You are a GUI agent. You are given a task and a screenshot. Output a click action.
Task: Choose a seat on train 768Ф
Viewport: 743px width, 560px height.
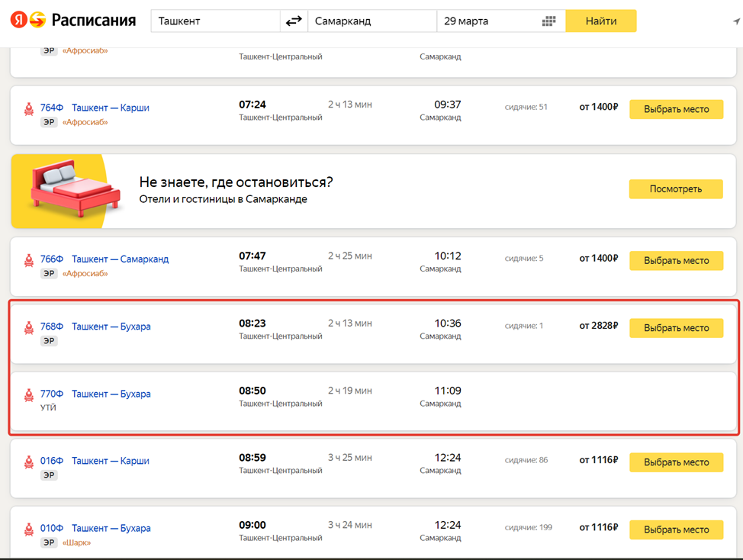(676, 328)
